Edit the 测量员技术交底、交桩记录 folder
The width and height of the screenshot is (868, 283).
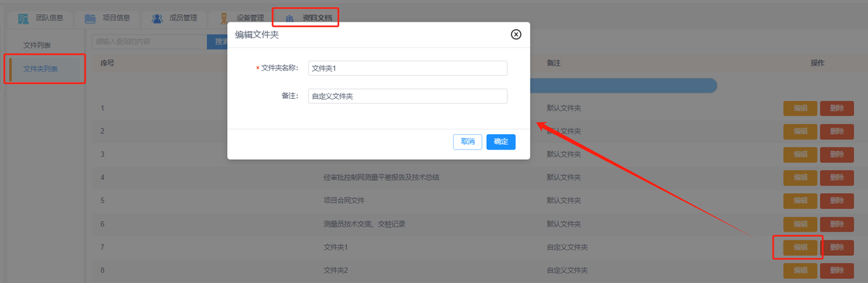[800, 224]
